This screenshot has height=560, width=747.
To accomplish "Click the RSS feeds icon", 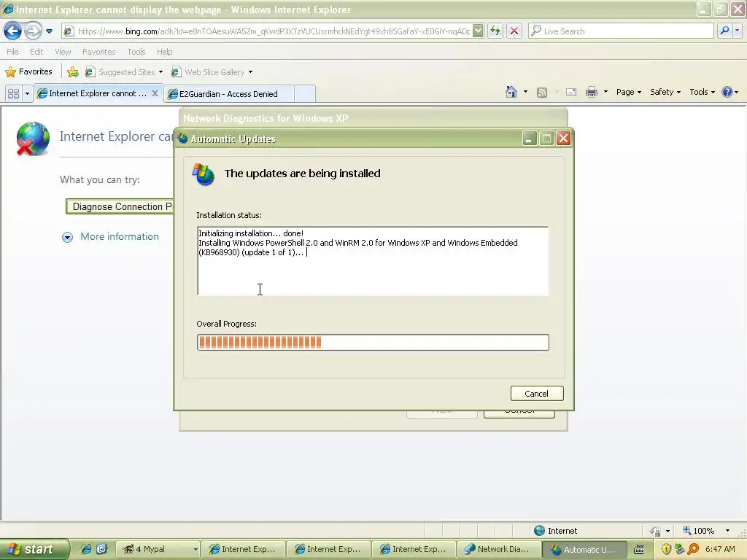I will pos(542,93).
